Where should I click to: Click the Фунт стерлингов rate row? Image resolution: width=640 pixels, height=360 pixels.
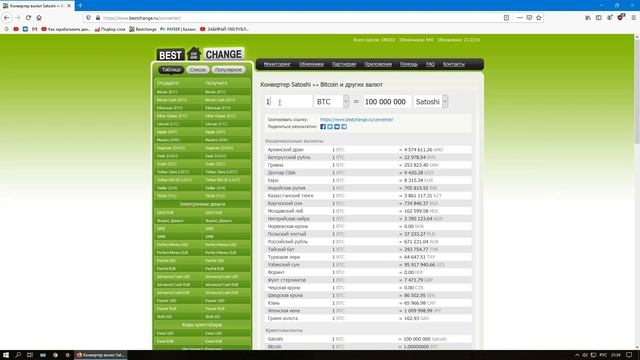(368, 280)
